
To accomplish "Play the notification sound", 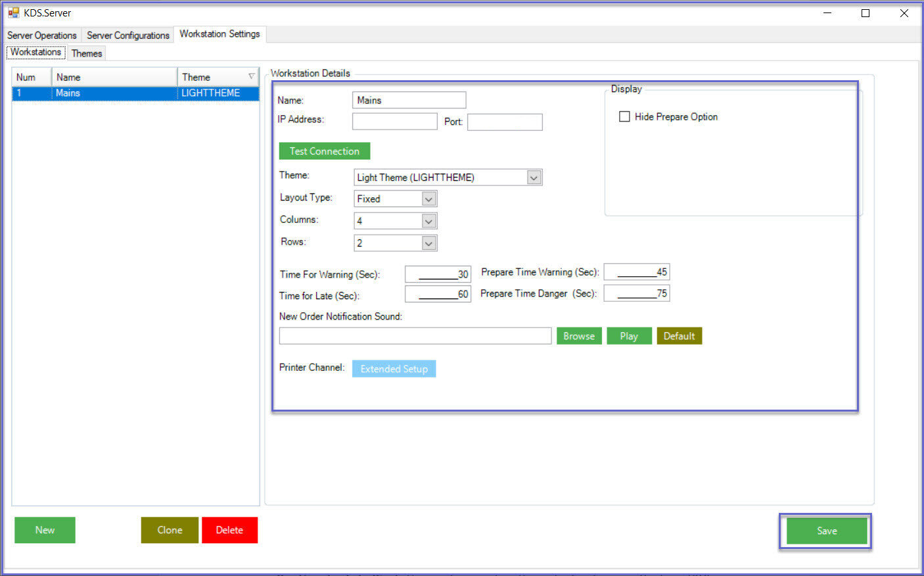I will pyautogui.click(x=628, y=336).
